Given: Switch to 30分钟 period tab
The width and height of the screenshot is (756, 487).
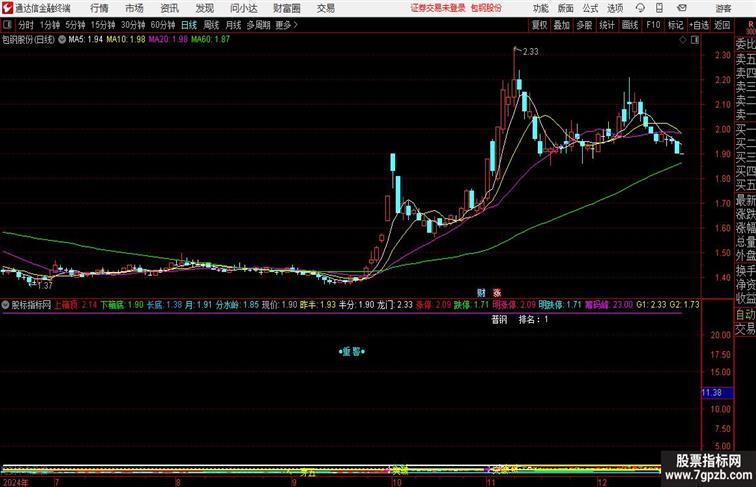Looking at the screenshot, I should point(133,25).
